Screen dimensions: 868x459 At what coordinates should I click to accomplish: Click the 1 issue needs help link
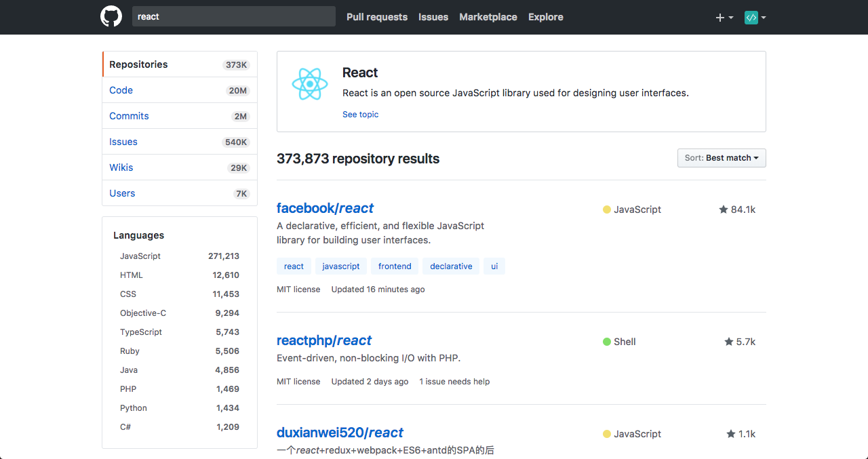[454, 381]
